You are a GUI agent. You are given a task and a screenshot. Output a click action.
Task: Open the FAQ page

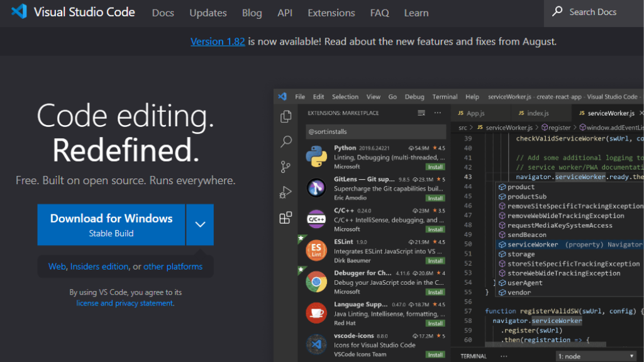coord(379,13)
